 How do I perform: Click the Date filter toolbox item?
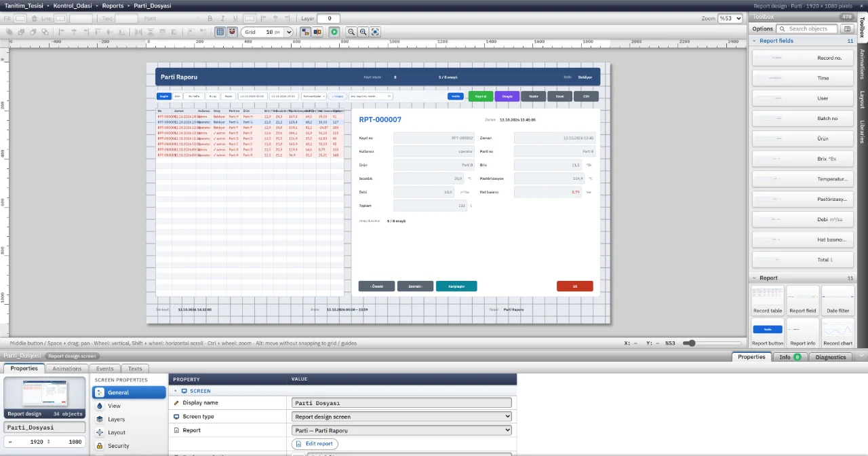(x=838, y=300)
